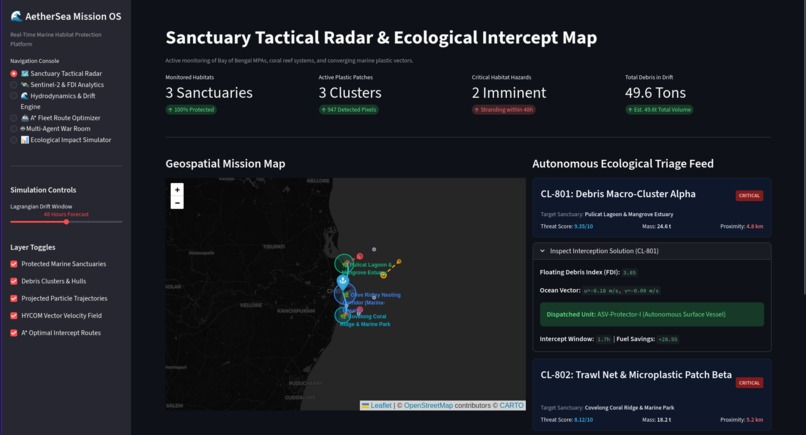
Task: Click the 'Proximity: 4.8 km' value
Action: 742,226
